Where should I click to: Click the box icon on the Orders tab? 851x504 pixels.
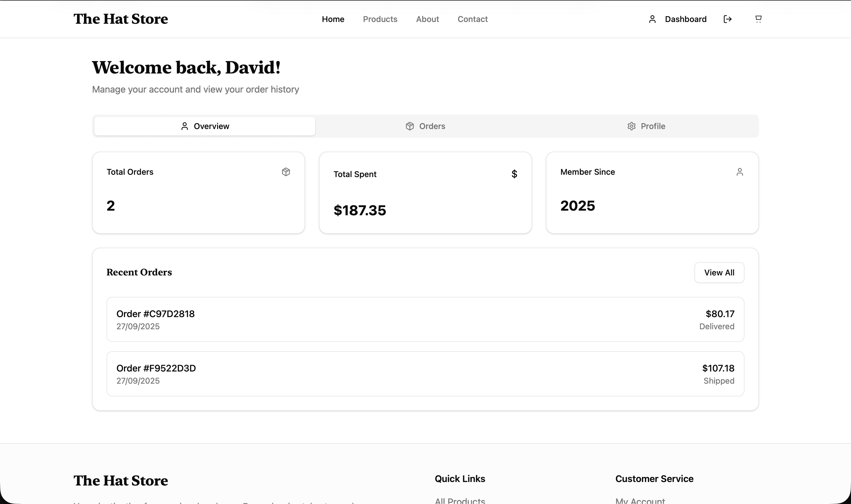coord(410,126)
